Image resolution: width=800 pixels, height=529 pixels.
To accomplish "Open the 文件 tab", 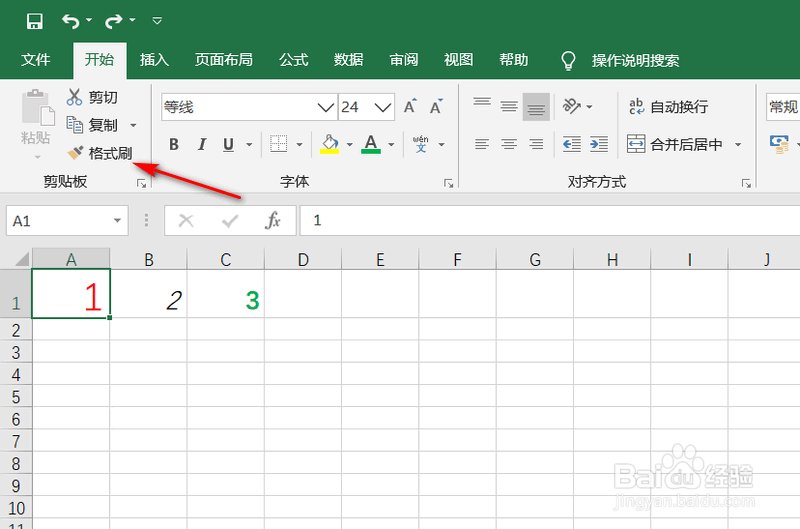I will (36, 60).
